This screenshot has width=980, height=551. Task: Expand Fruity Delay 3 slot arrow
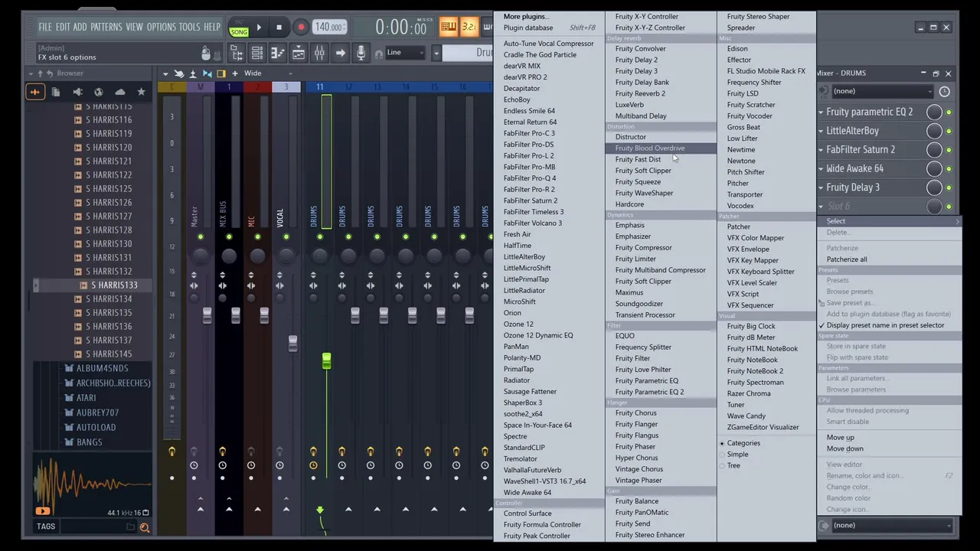pyautogui.click(x=821, y=187)
